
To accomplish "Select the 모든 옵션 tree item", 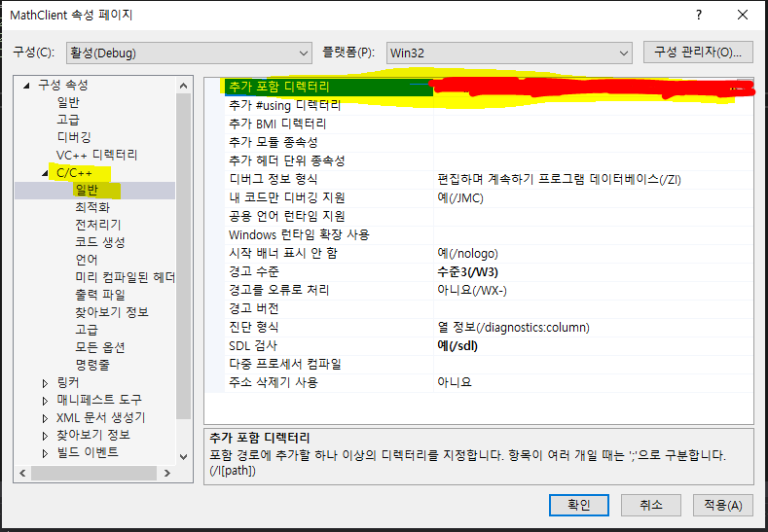I will tap(100, 347).
